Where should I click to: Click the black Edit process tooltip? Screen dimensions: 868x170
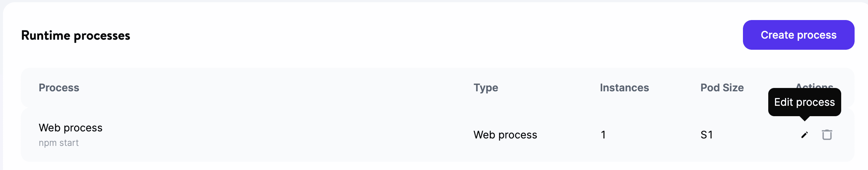pyautogui.click(x=804, y=102)
